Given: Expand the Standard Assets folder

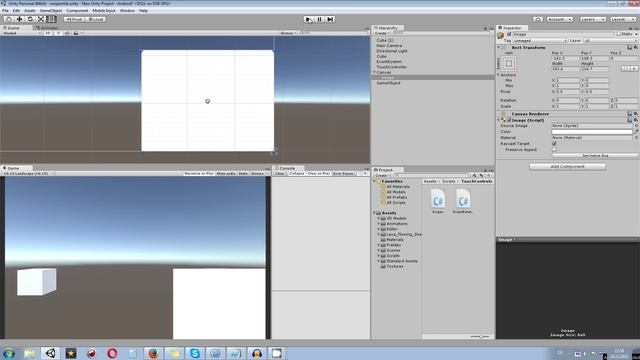Looking at the screenshot, I should click(x=378, y=261).
